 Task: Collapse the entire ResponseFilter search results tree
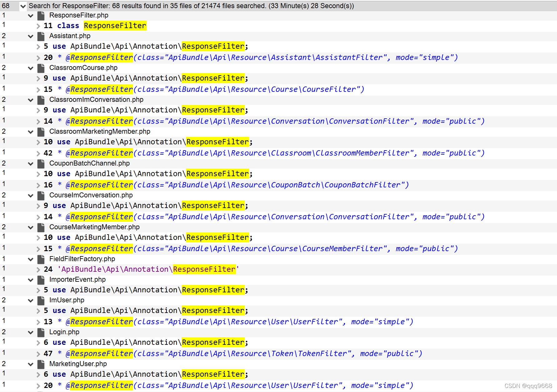(x=23, y=6)
